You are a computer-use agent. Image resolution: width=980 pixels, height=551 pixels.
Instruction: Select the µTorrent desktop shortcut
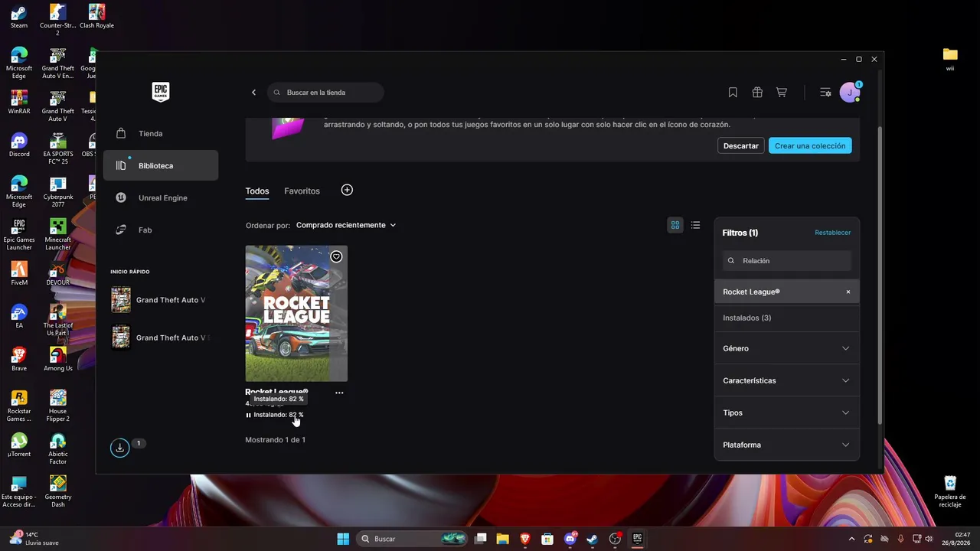coord(19,445)
